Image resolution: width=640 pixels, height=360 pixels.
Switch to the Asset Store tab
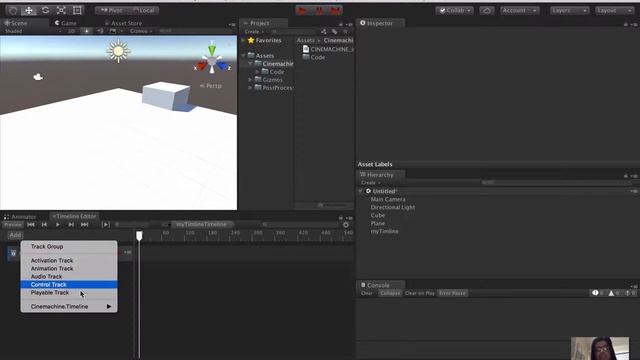[123, 23]
